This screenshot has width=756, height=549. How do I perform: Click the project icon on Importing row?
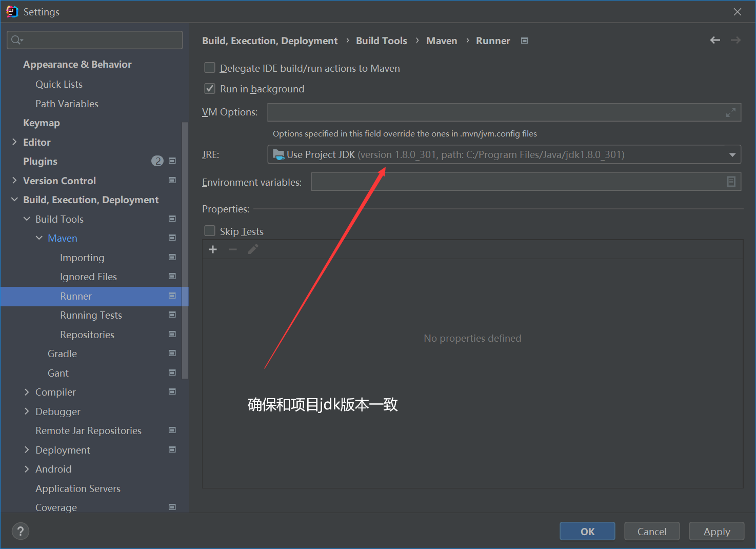tap(172, 257)
